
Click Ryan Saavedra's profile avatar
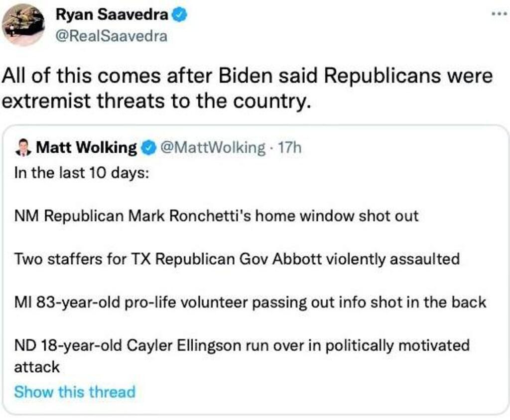point(23,25)
